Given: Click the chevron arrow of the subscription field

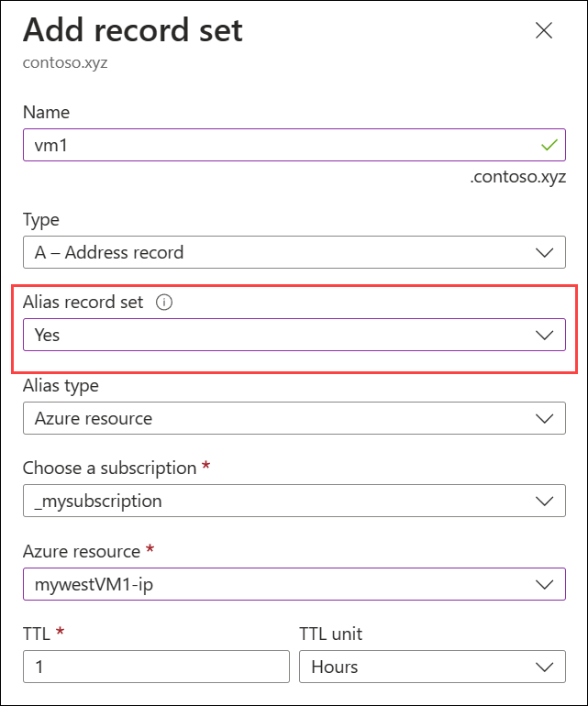Looking at the screenshot, I should click(x=544, y=502).
